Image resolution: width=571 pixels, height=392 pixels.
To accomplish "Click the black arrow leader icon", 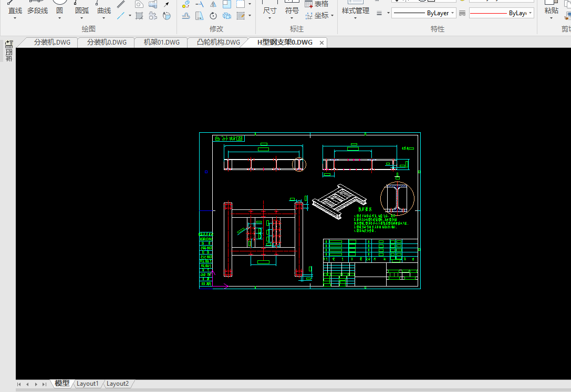I will (167, 4).
